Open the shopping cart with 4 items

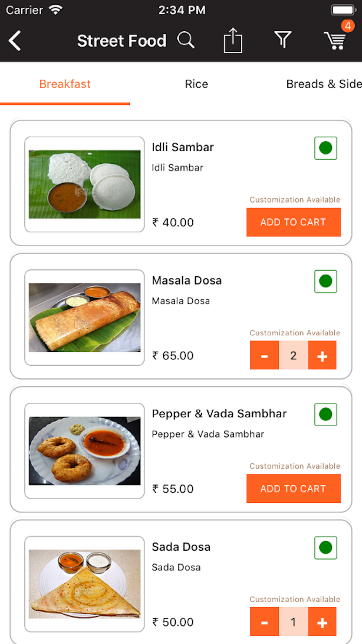tap(336, 39)
